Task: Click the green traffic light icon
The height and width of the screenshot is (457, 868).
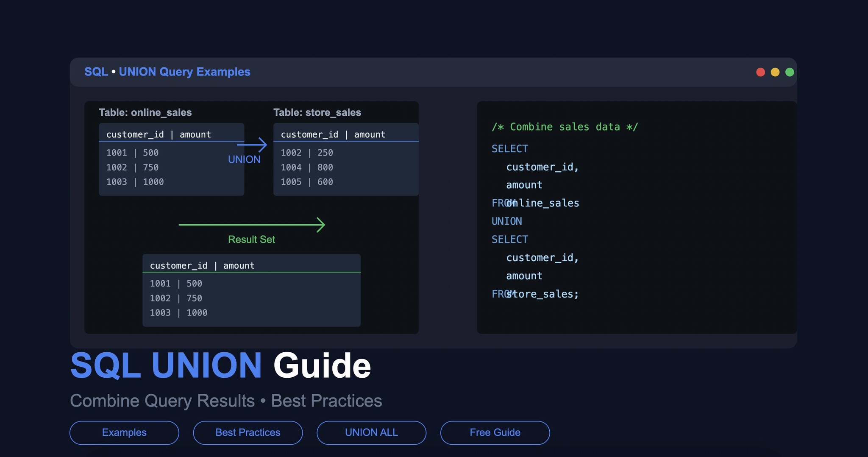Action: pyautogui.click(x=790, y=72)
